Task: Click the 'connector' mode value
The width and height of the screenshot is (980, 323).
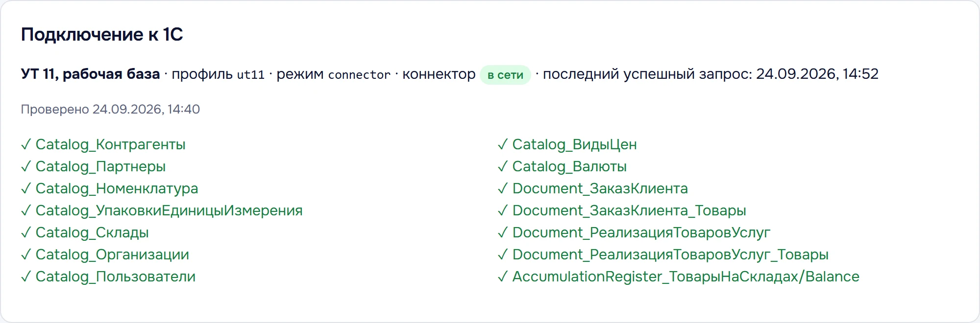Action: pyautogui.click(x=359, y=75)
